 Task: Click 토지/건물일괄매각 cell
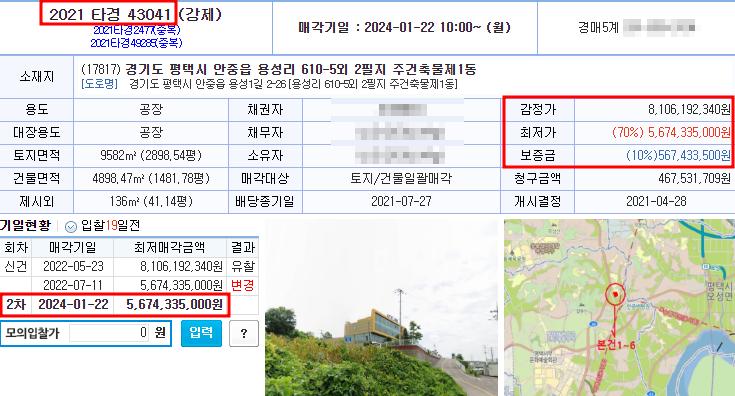tap(401, 179)
